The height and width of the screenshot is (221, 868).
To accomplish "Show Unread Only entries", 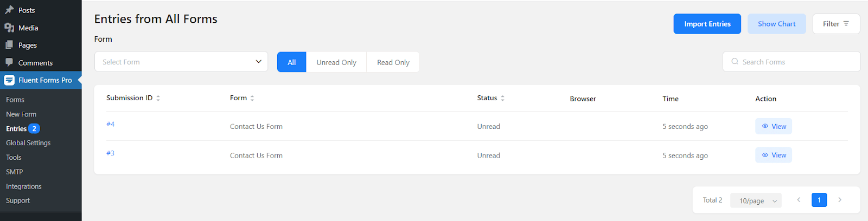I will pyautogui.click(x=336, y=62).
